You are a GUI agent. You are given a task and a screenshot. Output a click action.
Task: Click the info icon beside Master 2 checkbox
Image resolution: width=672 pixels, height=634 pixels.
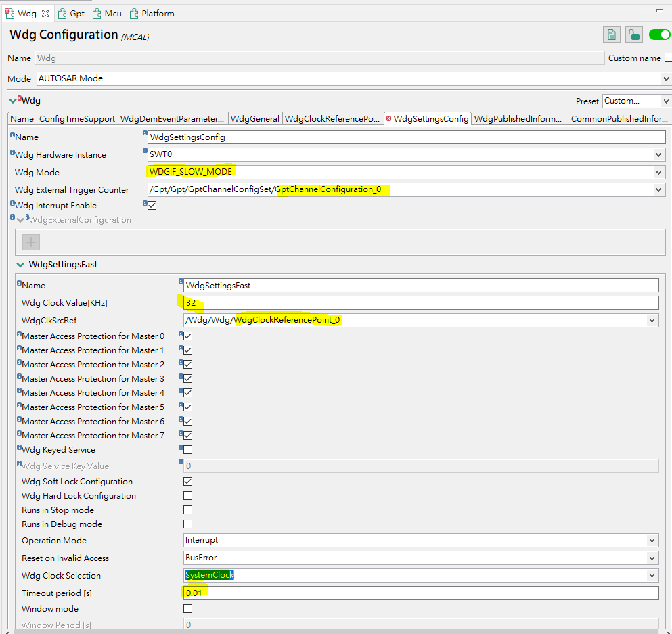[181, 362]
